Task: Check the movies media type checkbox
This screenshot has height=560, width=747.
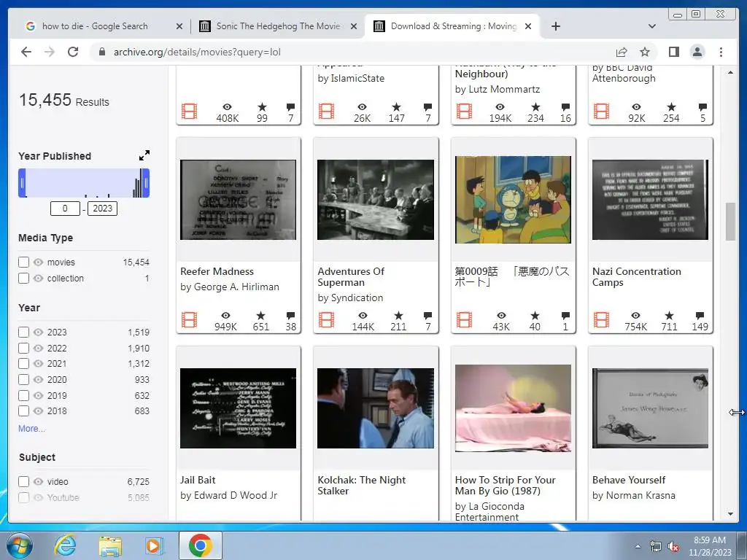Action: click(23, 262)
